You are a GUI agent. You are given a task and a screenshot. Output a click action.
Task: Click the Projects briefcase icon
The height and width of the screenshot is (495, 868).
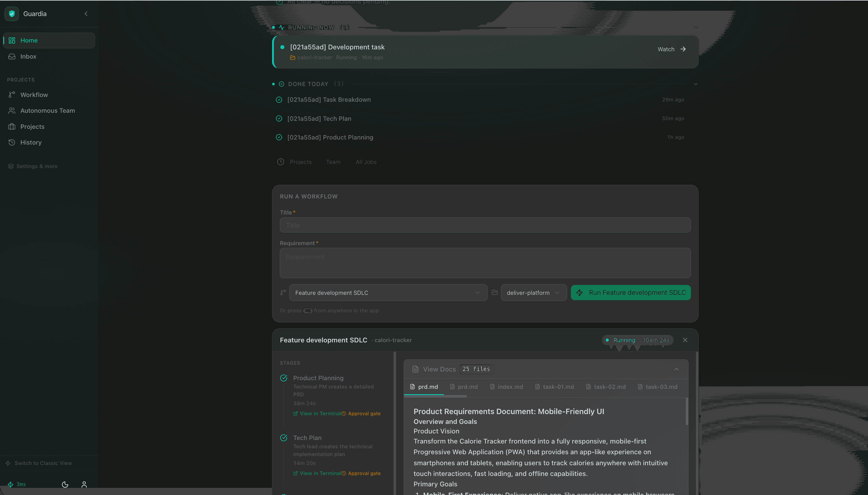pyautogui.click(x=12, y=126)
